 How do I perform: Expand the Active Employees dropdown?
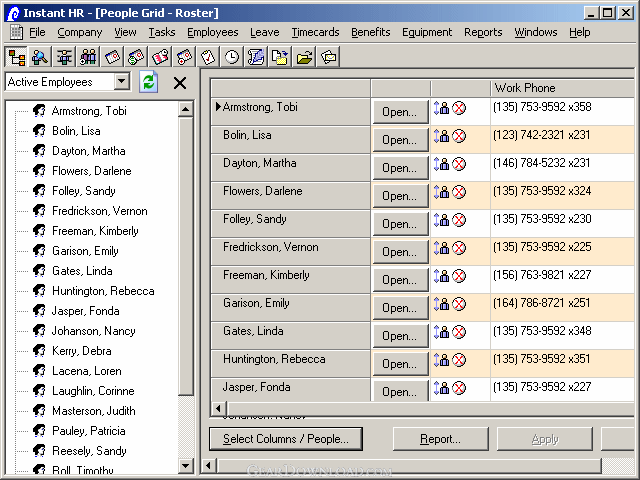click(122, 82)
